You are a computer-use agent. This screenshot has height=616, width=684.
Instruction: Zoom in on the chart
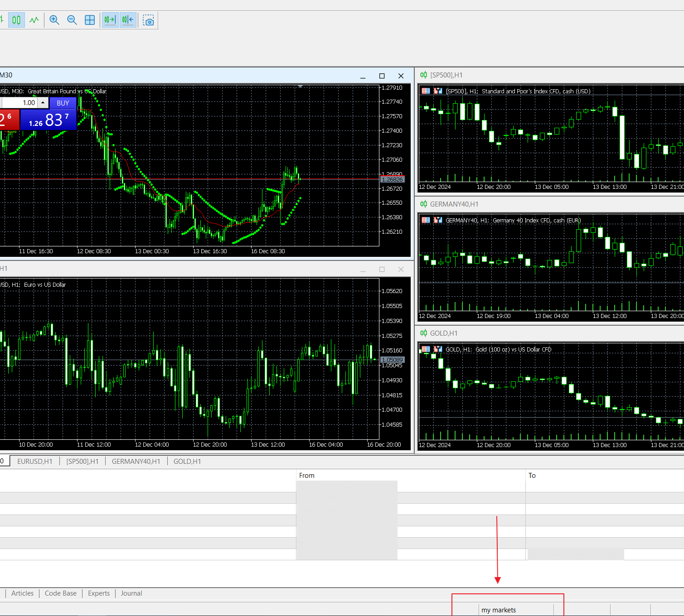coord(54,20)
